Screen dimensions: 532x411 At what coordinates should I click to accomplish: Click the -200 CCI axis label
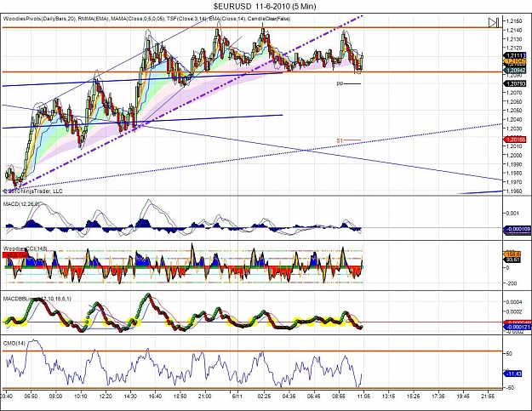click(512, 283)
